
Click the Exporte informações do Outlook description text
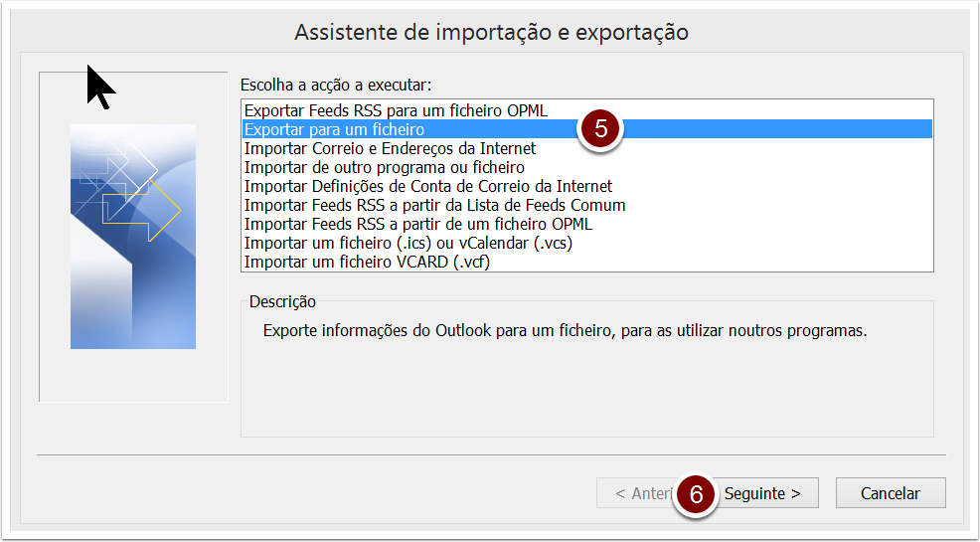565,331
